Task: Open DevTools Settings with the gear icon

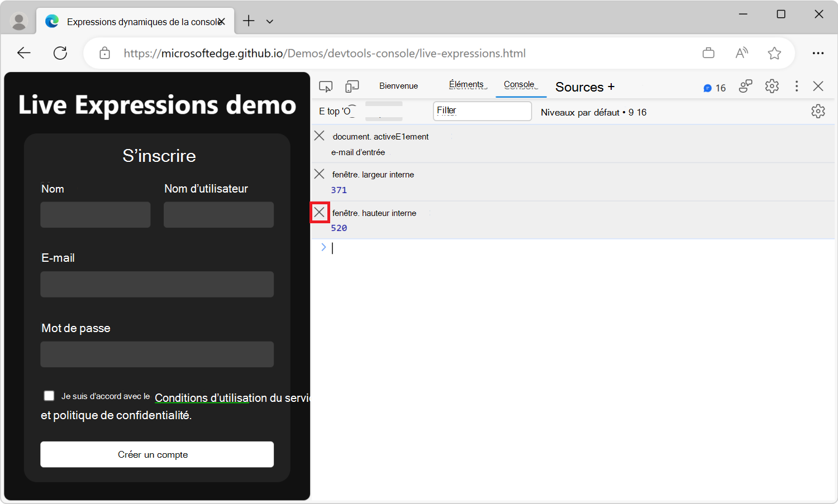Action: (x=772, y=87)
